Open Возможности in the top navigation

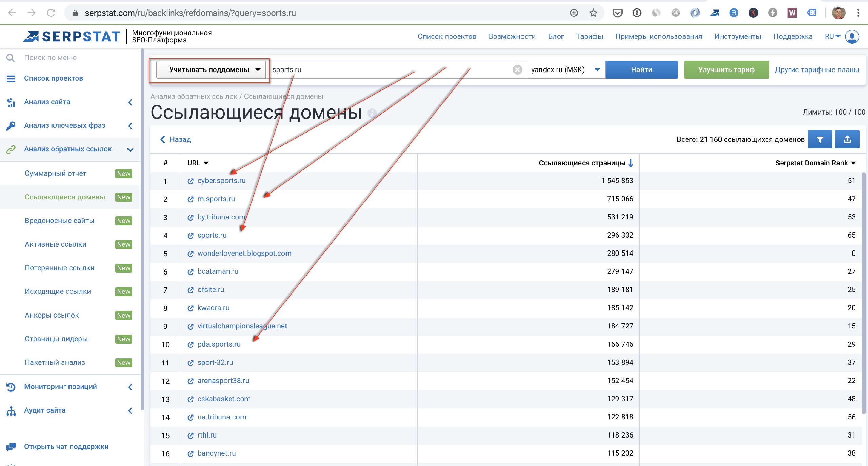tap(512, 36)
